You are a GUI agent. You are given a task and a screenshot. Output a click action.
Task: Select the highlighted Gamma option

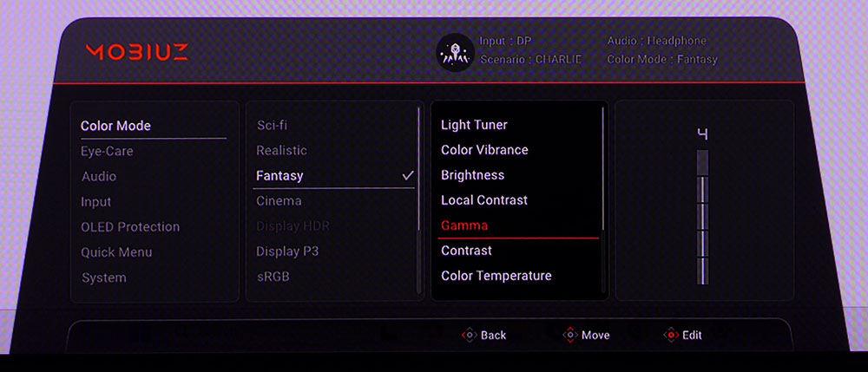point(464,225)
